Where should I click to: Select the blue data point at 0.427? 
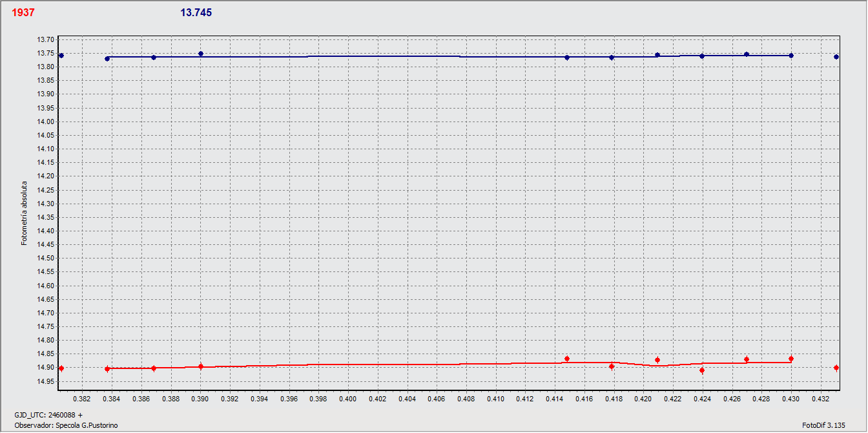point(747,54)
